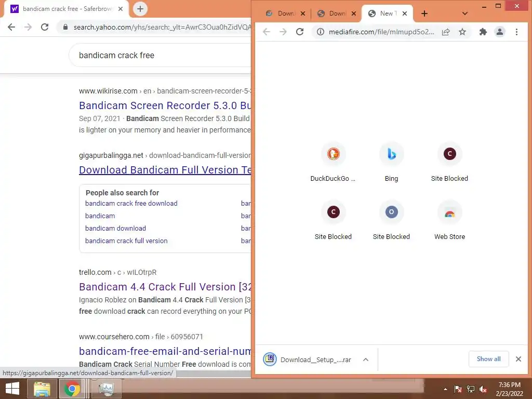Open the Action Center flag icon

458,389
